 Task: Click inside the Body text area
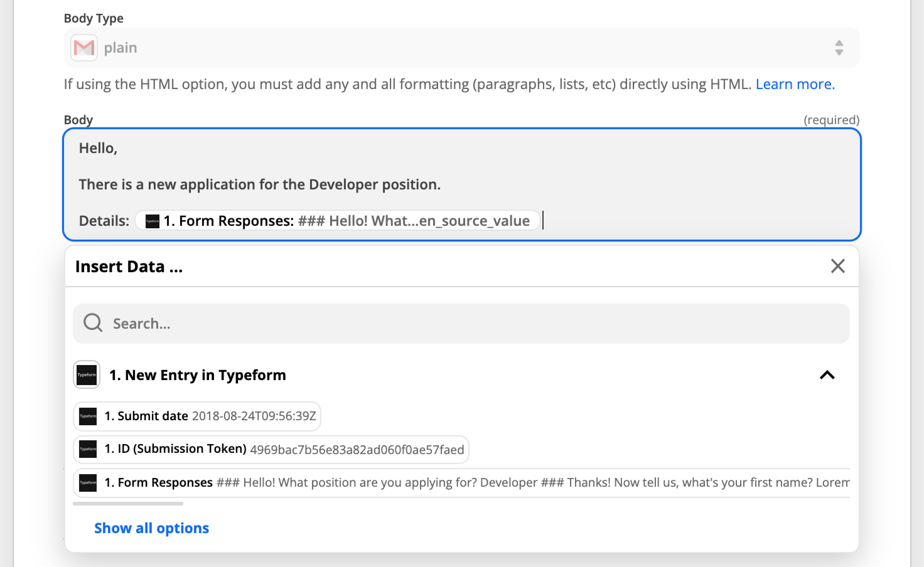coord(462,184)
